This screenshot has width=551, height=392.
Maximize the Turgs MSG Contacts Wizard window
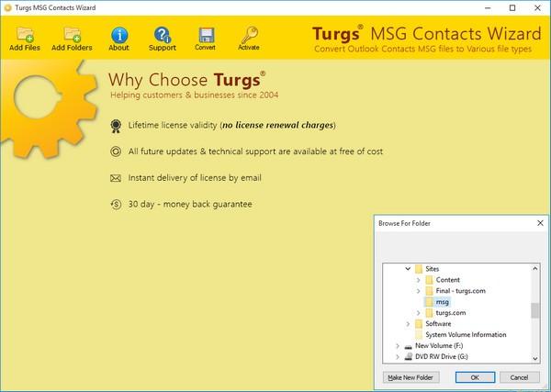(512, 7)
